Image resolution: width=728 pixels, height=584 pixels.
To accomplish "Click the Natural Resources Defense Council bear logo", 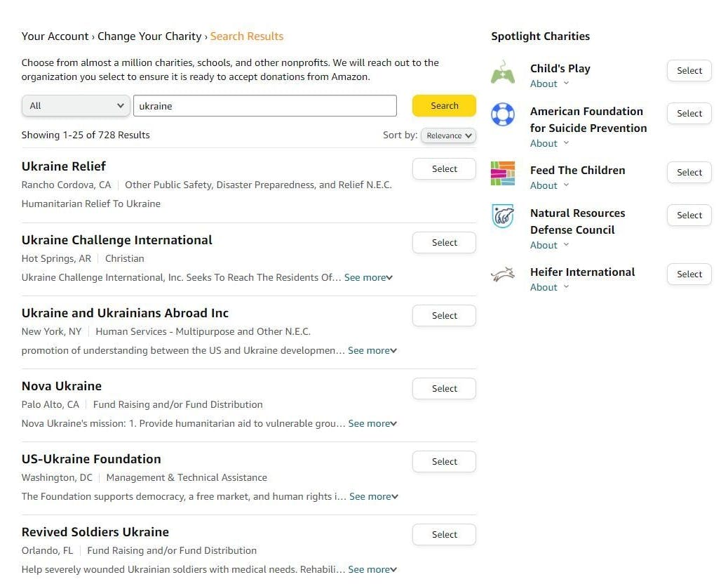I will [x=503, y=216].
